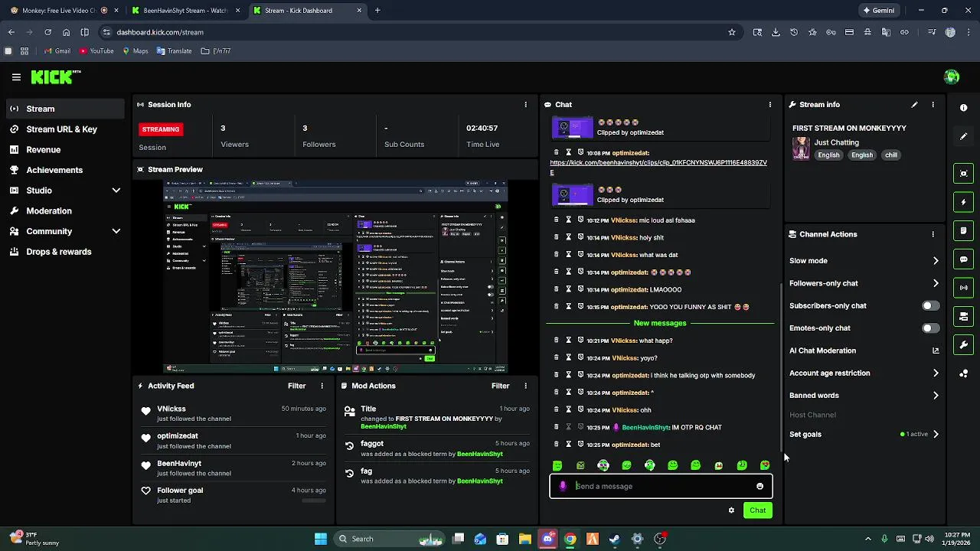Toggle Subscribers-only chat switch
Image resolution: width=980 pixels, height=551 pixels.
930,305
